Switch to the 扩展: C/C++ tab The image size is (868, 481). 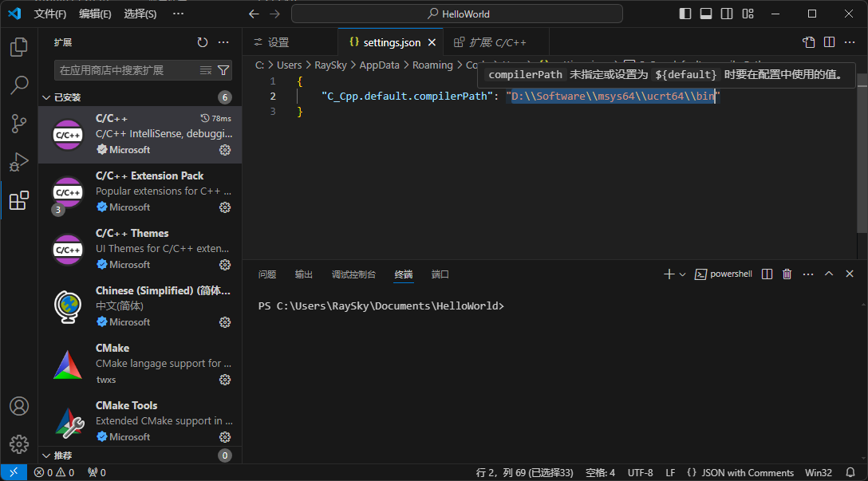[x=496, y=42]
